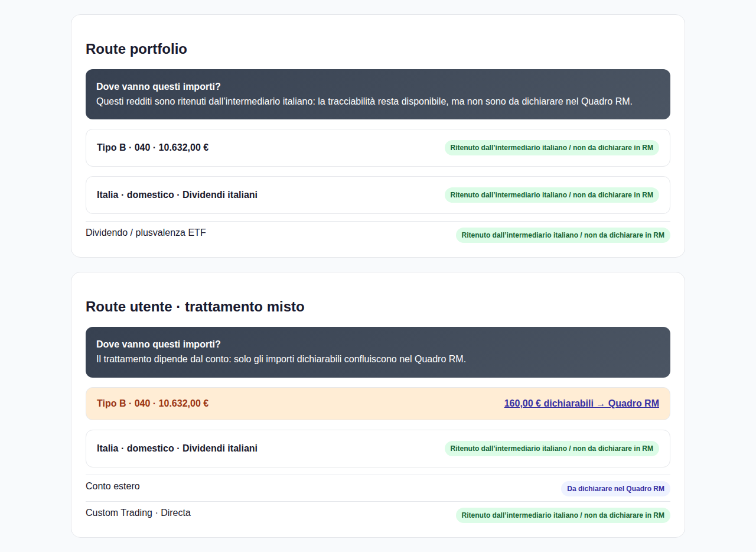The height and width of the screenshot is (552, 756).
Task: Click the Route portfolio heading
Action: 136,49
